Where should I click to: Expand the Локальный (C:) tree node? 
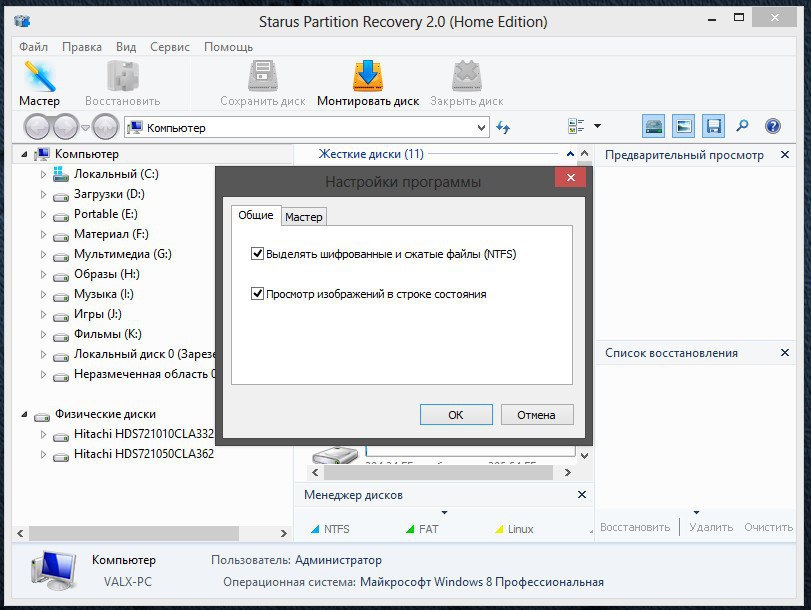pos(43,174)
